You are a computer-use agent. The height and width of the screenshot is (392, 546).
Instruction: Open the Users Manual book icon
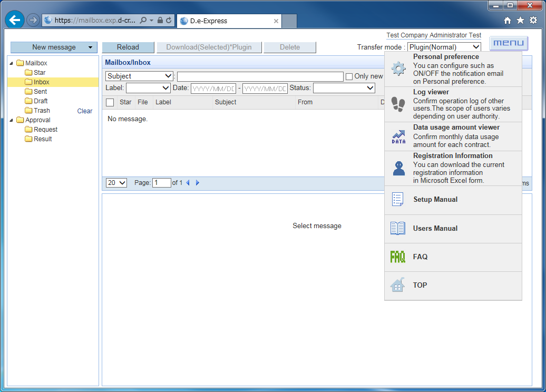[x=397, y=229]
